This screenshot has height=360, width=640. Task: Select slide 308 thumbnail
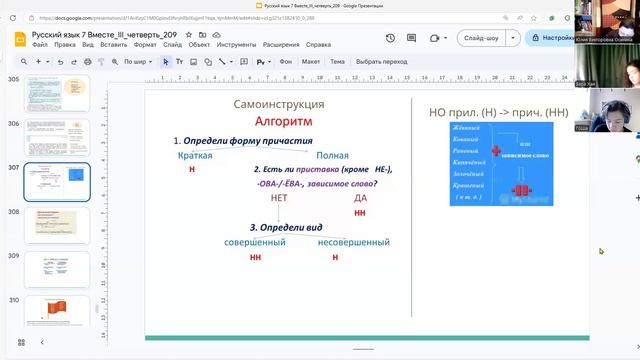click(57, 226)
